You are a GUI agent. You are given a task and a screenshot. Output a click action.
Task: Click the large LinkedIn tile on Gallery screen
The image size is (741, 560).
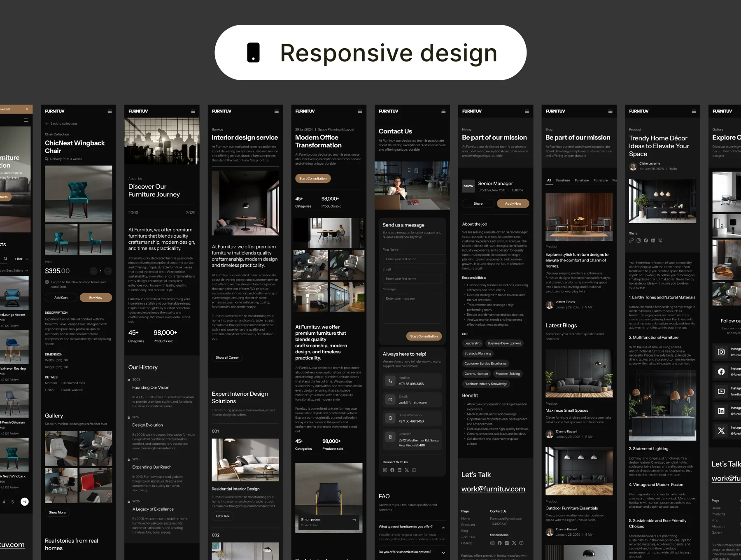pyautogui.click(x=721, y=411)
